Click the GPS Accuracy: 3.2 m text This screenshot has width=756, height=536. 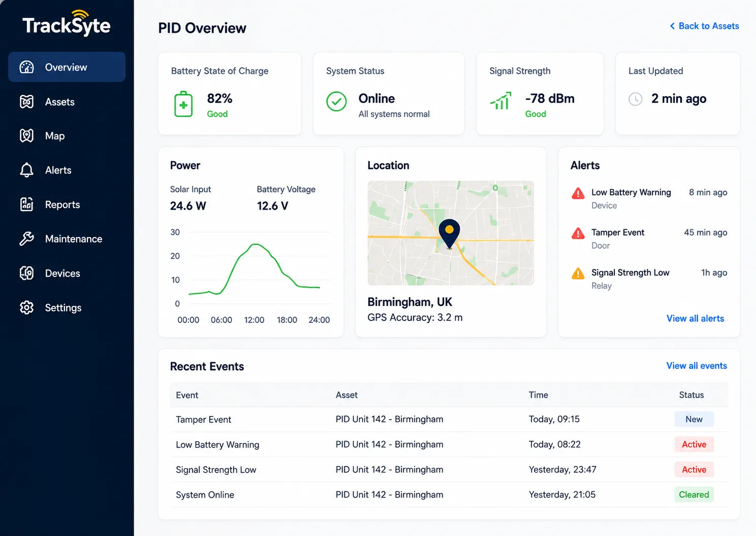(x=415, y=317)
